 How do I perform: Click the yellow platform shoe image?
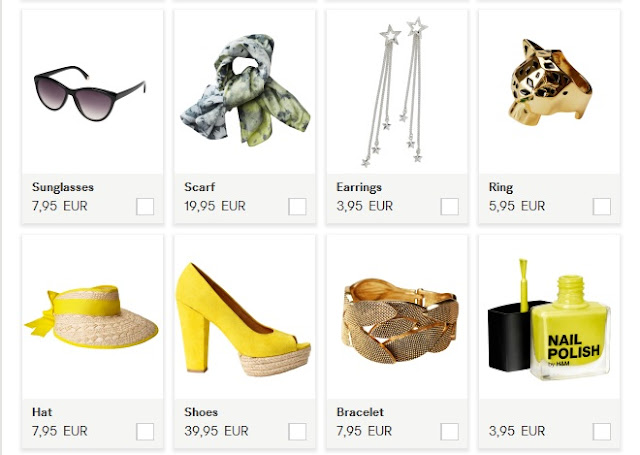pyautogui.click(x=243, y=320)
